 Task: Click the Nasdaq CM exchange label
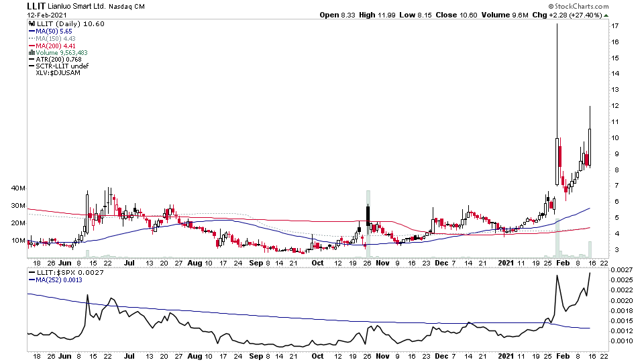127,7
